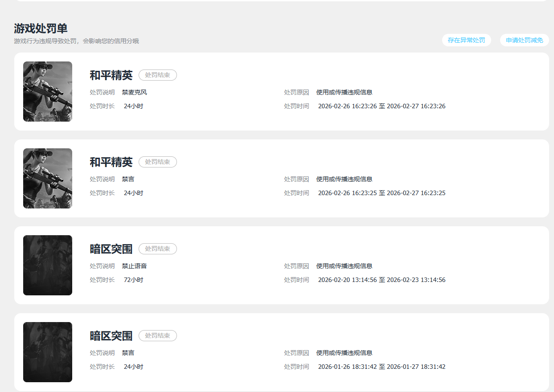Click 处罚结束 badge on 禁麦克风 card

pyautogui.click(x=158, y=75)
